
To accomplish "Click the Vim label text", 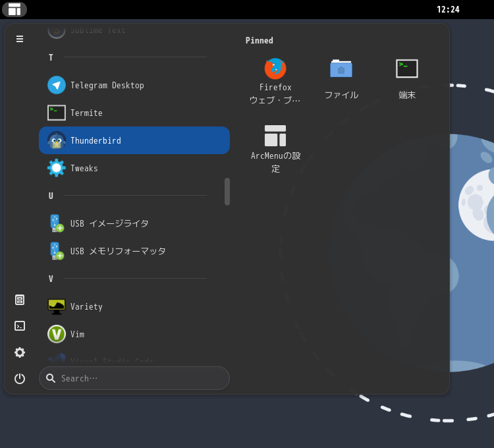I will click(77, 334).
